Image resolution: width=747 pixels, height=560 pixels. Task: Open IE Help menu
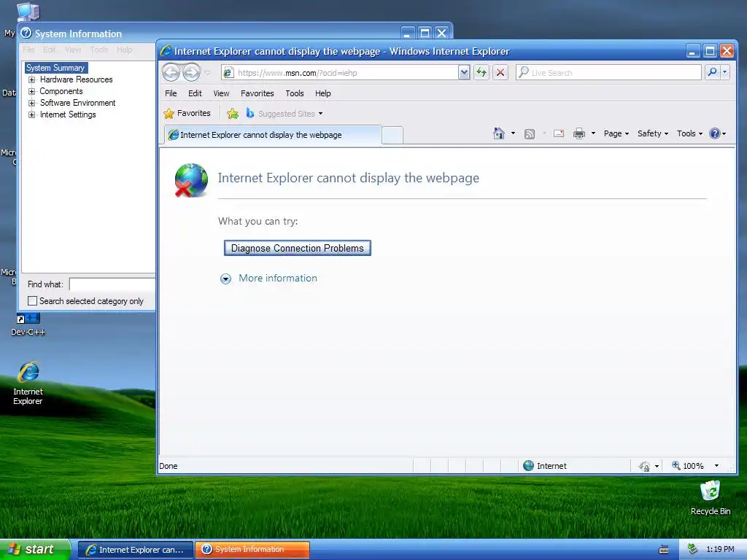(x=322, y=93)
